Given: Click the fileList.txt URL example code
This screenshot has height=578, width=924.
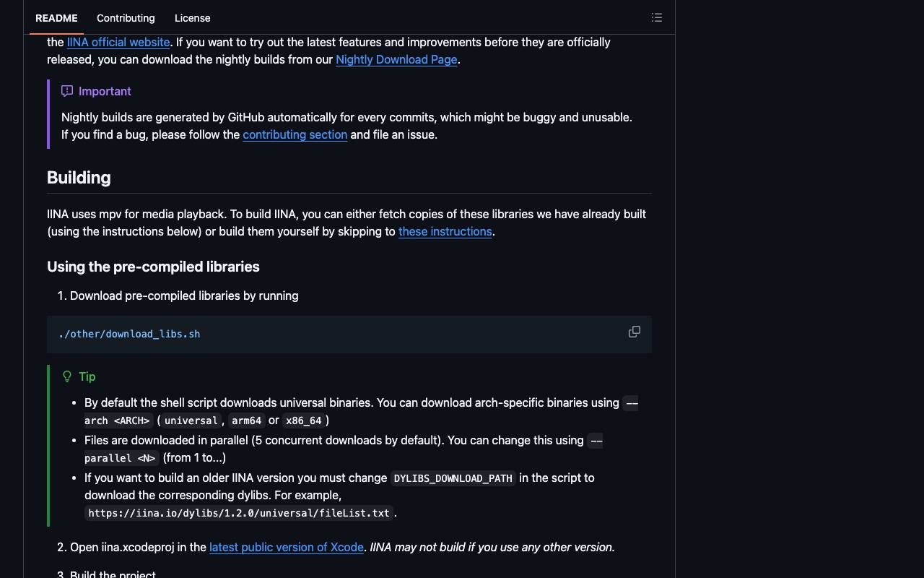Looking at the screenshot, I should click(x=239, y=513).
